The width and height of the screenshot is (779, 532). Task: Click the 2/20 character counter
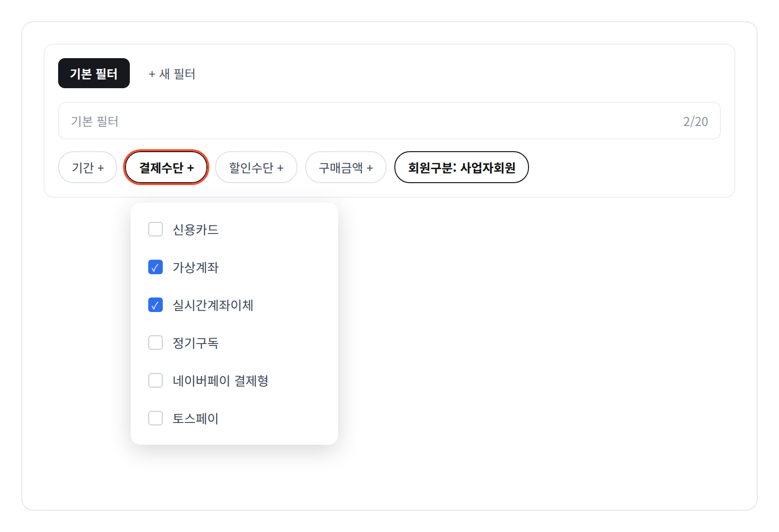click(x=696, y=121)
